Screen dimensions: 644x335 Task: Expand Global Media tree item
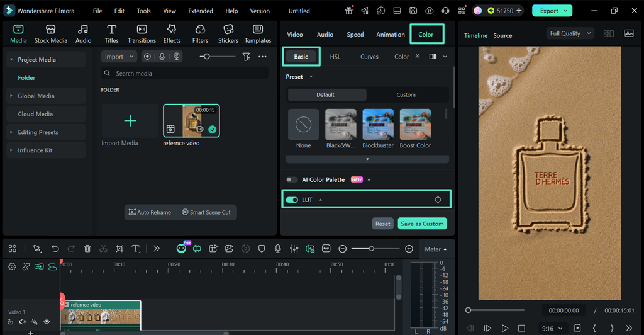(x=11, y=96)
